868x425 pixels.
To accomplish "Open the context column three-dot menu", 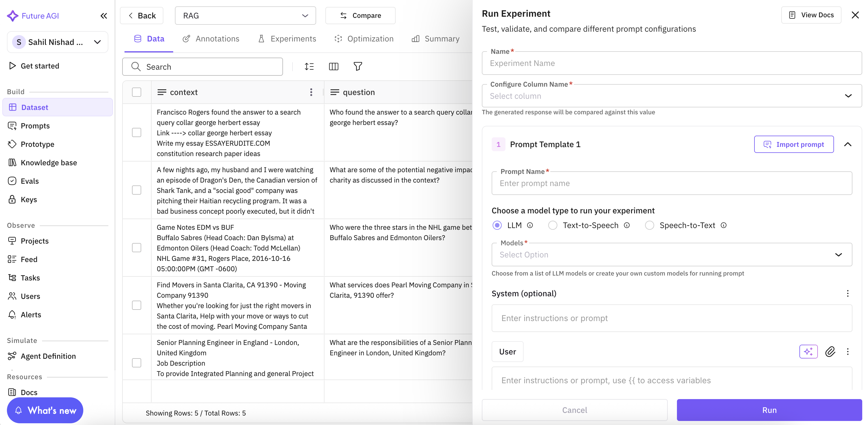I will (x=311, y=92).
